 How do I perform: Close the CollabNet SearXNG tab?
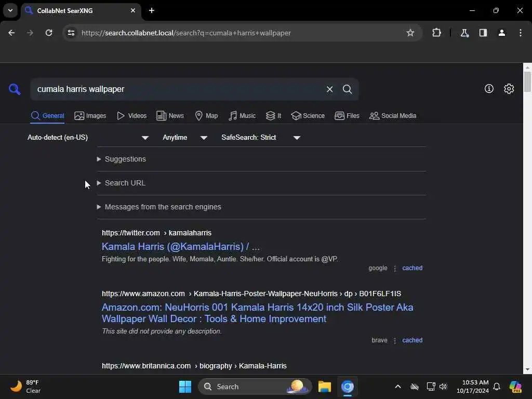click(x=133, y=10)
